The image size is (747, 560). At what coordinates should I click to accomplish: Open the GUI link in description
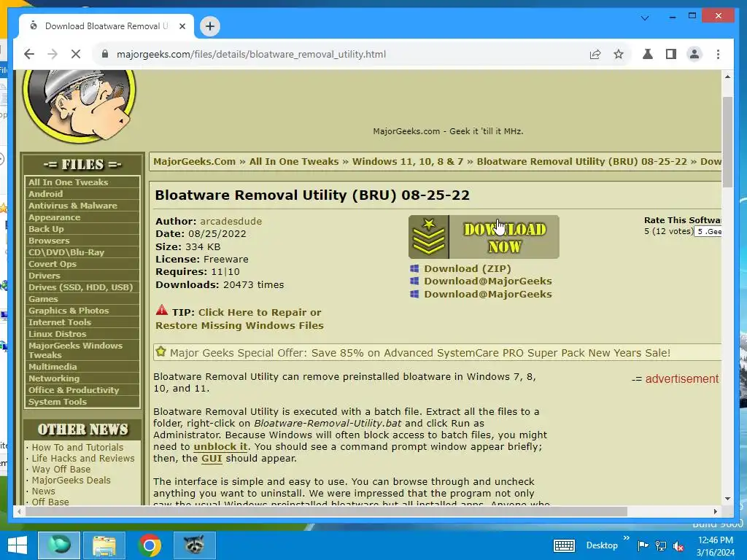point(212,459)
